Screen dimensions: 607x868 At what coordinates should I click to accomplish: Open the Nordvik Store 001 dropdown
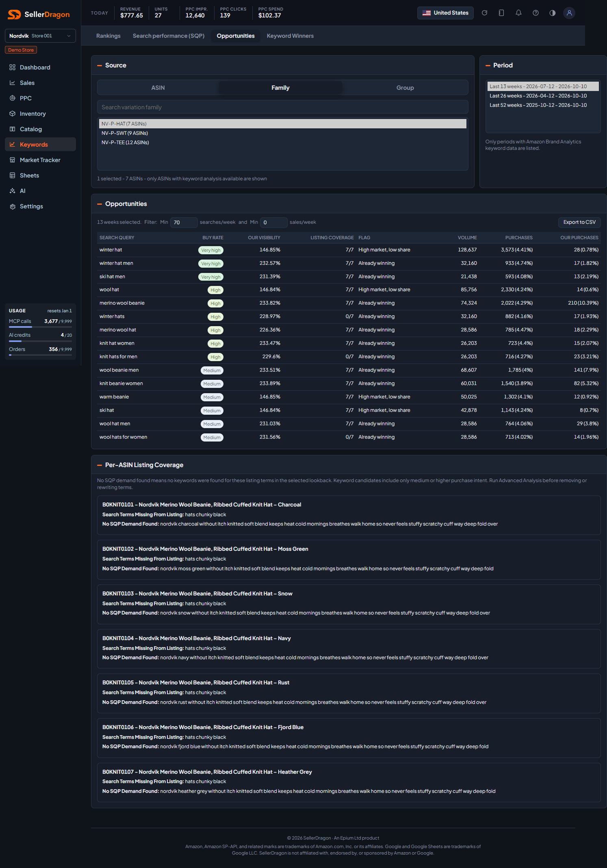40,36
